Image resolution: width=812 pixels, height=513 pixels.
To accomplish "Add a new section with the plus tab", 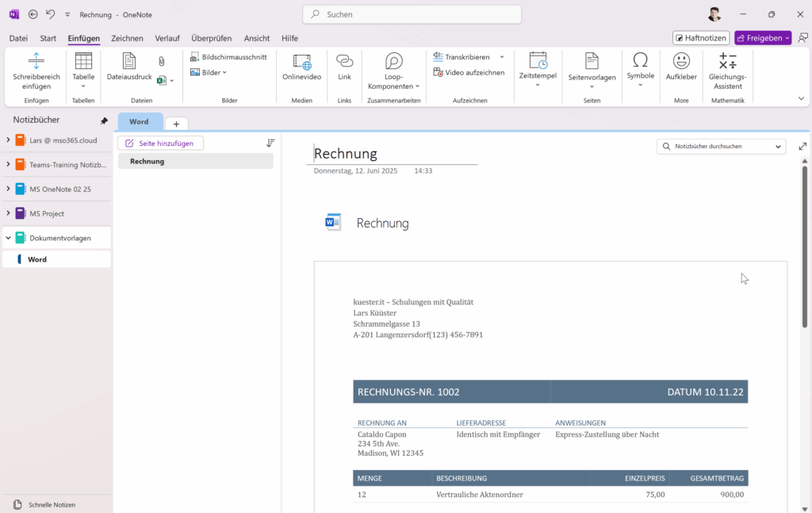I will click(x=176, y=124).
